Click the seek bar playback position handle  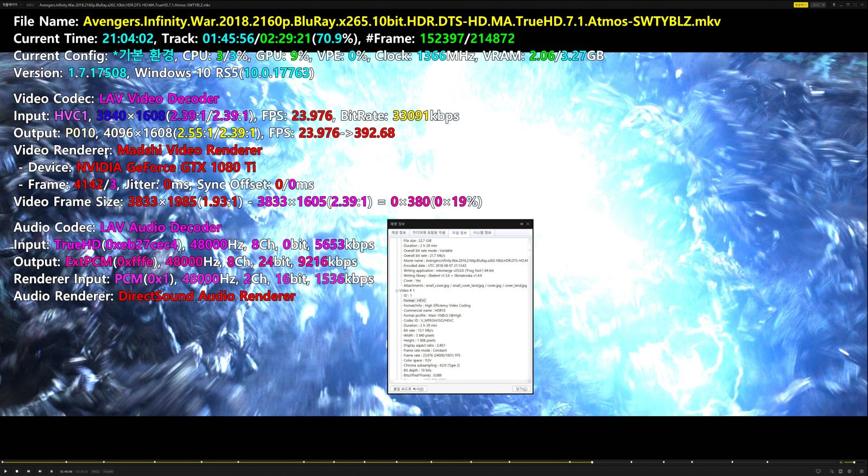click(x=592, y=462)
